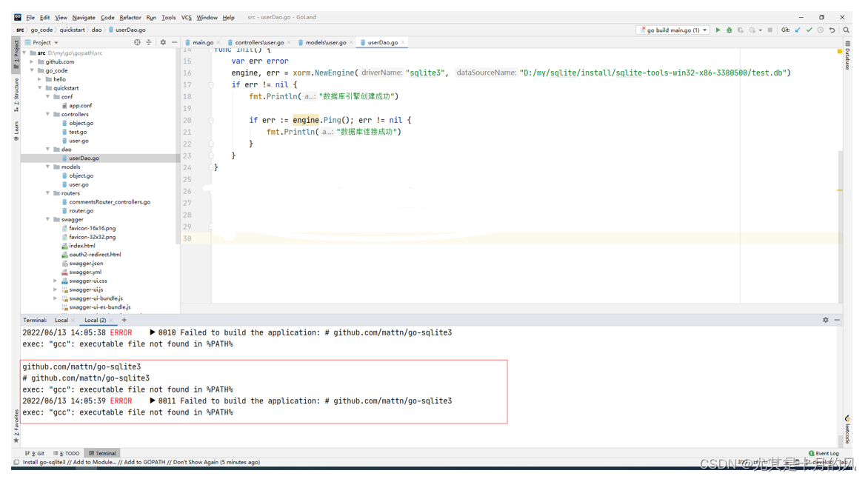
Task: Click quickstart breadcrumb in navigation bar
Action: point(72,30)
